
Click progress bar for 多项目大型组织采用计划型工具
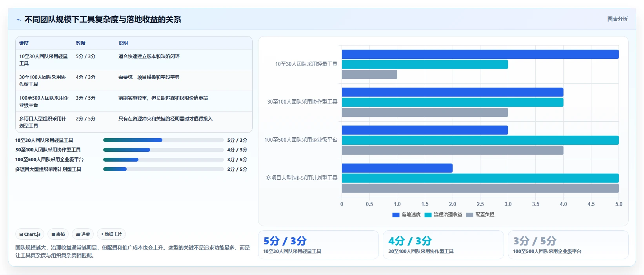coord(163,169)
